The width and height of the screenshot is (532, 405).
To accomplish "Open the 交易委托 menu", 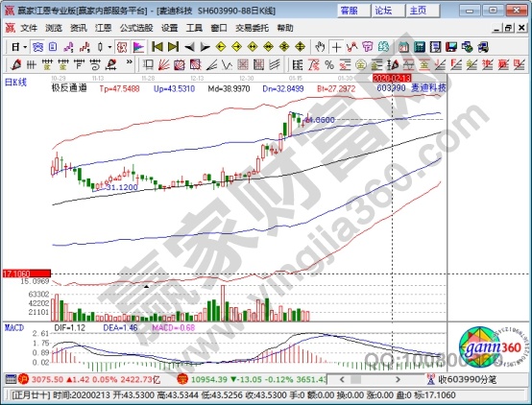I will pos(252,28).
